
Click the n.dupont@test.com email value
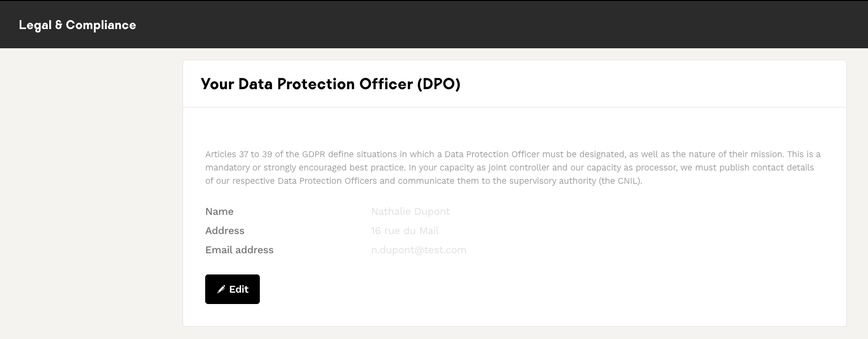[x=419, y=250]
